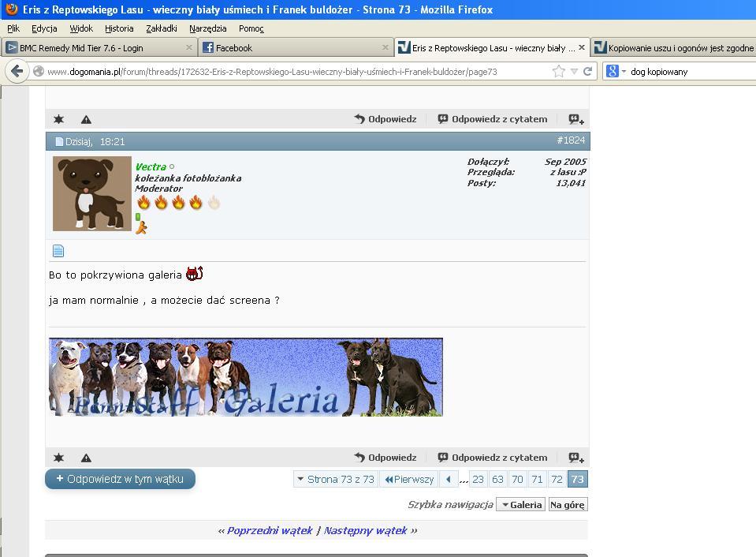Expand the 'Strona 73 z 73' page dropdown
Image resolution: width=756 pixels, height=557 pixels.
[334, 479]
